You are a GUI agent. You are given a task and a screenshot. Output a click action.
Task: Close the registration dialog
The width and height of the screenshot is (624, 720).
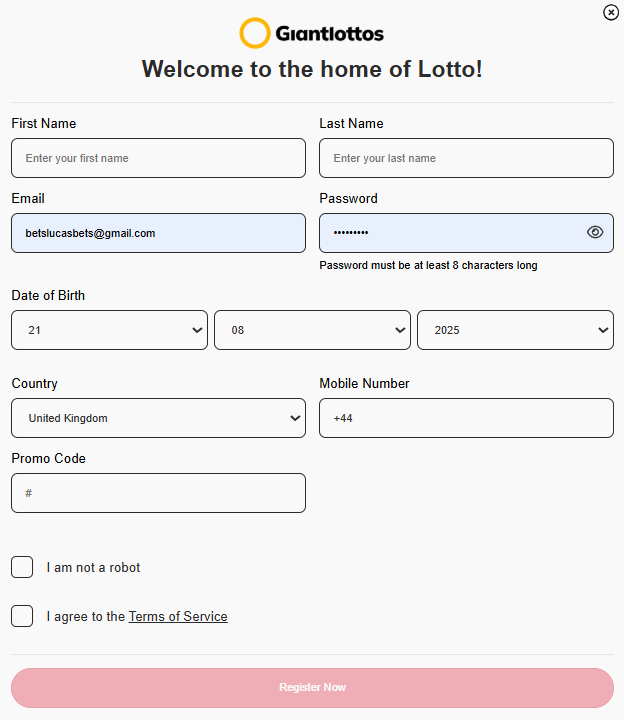click(611, 12)
